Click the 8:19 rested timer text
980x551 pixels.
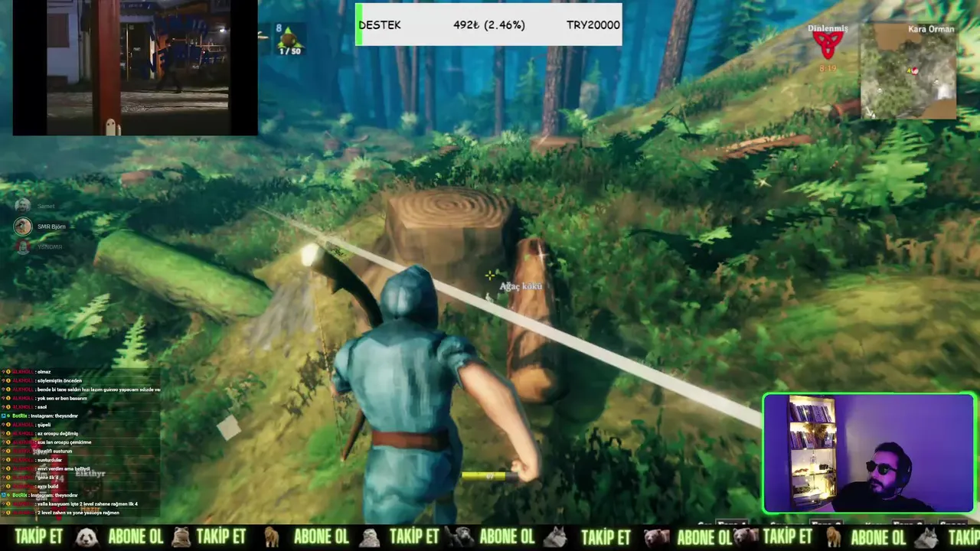click(828, 69)
